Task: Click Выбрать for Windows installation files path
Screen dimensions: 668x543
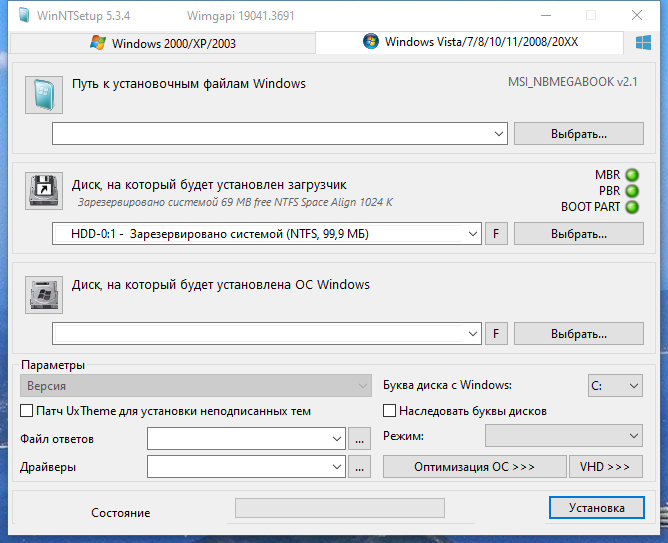Action: 579,134
